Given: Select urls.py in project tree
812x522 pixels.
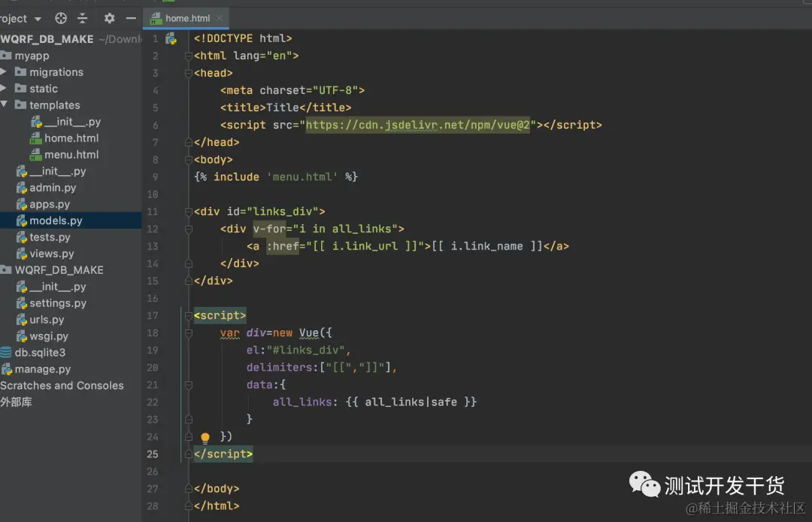Looking at the screenshot, I should point(47,320).
